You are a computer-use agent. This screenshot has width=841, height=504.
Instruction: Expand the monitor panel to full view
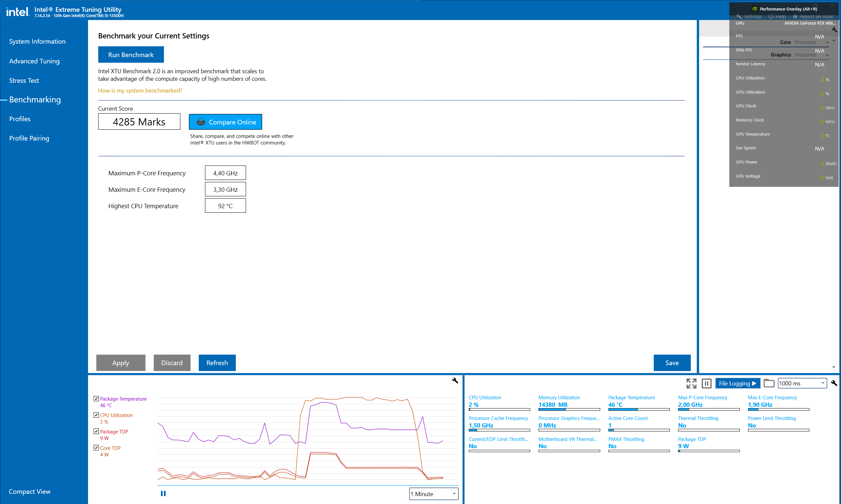point(691,383)
